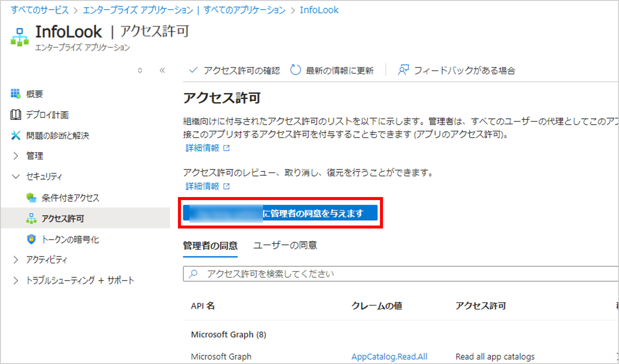619x364 pixels.
Task: Click the sidebar up/down sort arrows
Action: point(140,70)
